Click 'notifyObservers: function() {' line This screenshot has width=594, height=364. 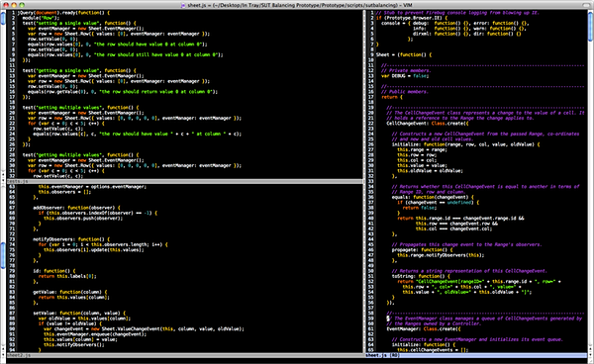click(x=71, y=239)
